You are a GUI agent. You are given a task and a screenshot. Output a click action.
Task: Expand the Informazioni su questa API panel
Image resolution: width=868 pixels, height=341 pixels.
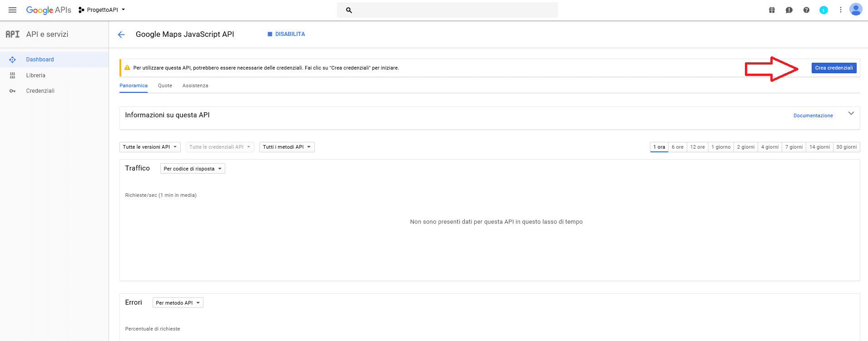coord(851,113)
